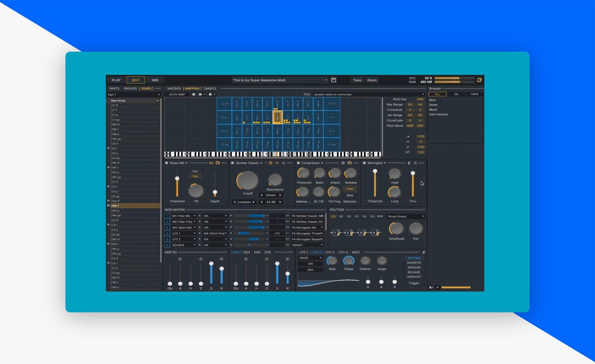Switch to the MIX page
Viewport: 595px width, 364px height.
[155, 80]
